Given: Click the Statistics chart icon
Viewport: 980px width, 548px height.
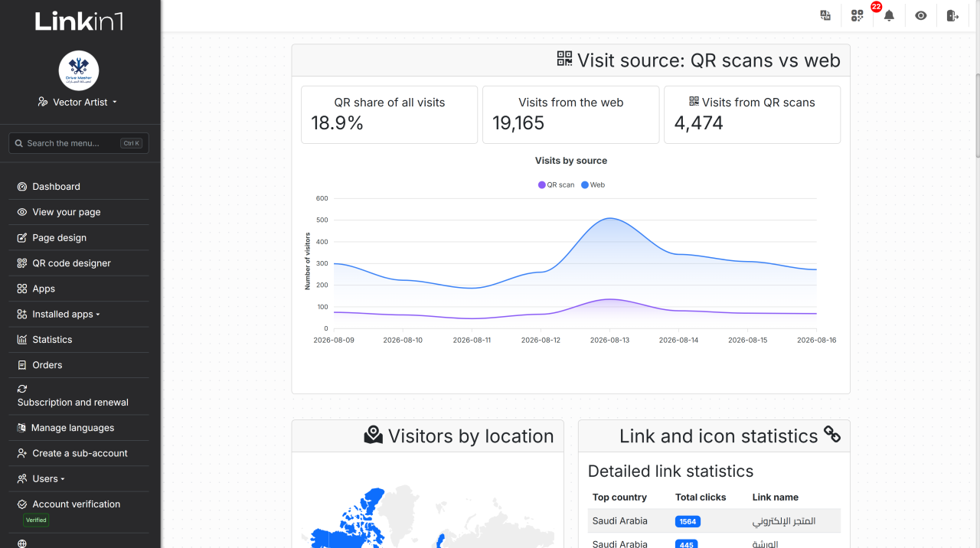Looking at the screenshot, I should pos(22,340).
